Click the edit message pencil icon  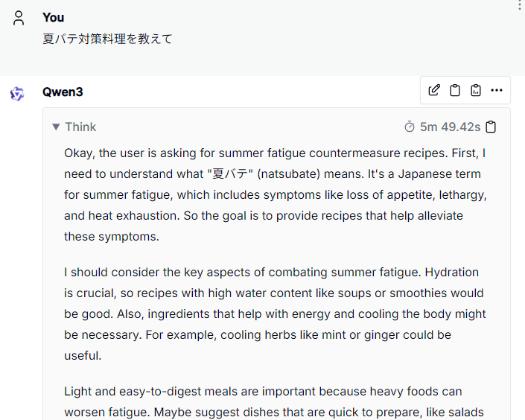coord(434,90)
